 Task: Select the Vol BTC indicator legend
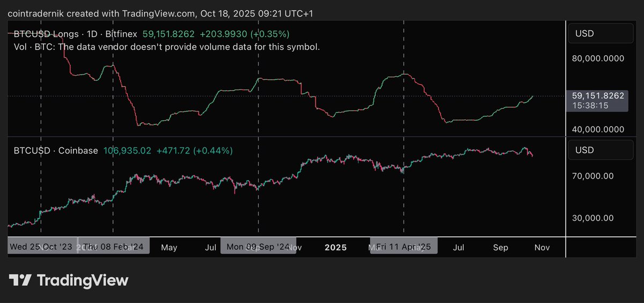pos(167,47)
